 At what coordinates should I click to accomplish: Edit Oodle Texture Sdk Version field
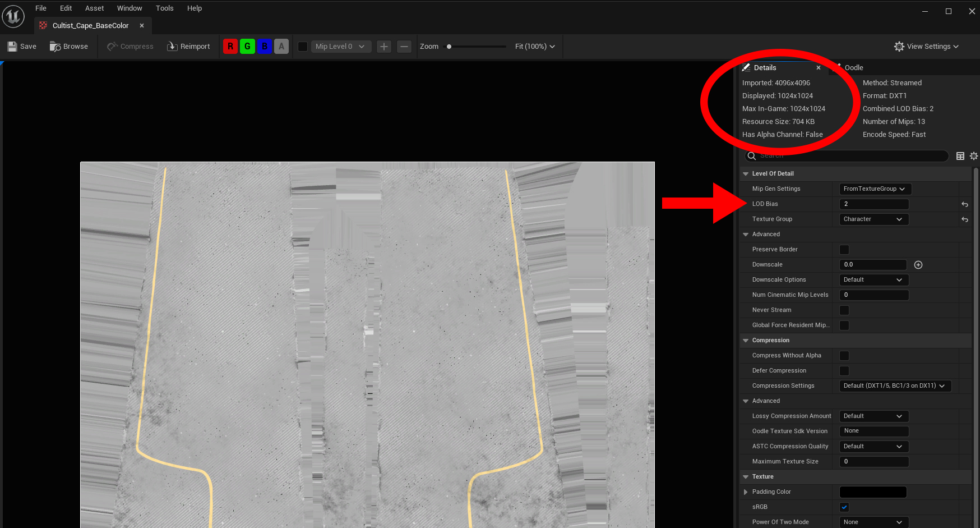[874, 431]
